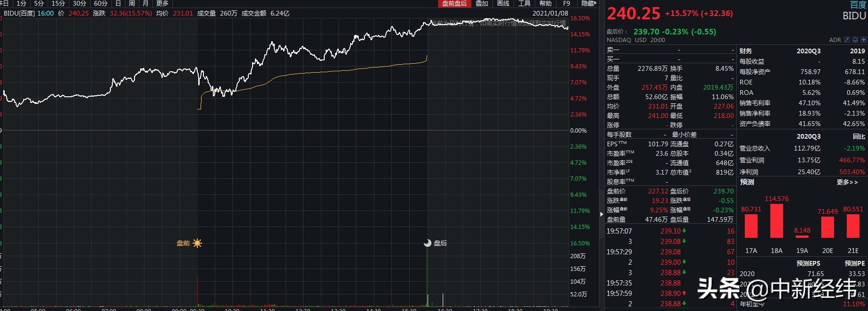Click the side panel collapse arrow
This screenshot has height=311, width=868.
click(601, 214)
